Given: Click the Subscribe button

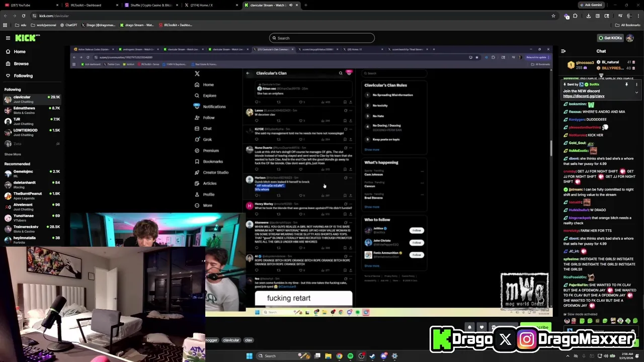Looking at the screenshot, I should pos(536,327).
